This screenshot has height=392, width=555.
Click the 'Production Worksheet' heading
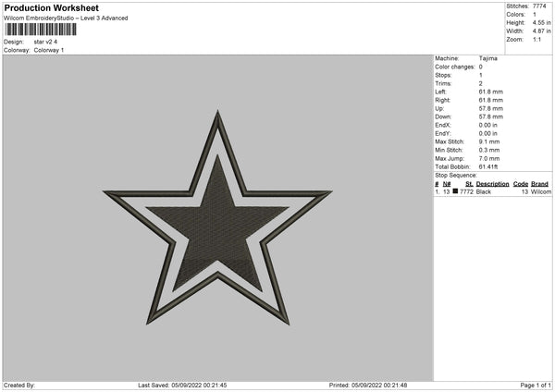coord(51,7)
